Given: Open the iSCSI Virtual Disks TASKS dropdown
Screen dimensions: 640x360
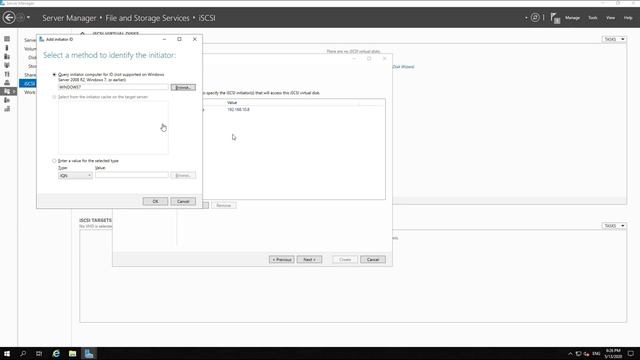Looking at the screenshot, I should click(x=614, y=39).
